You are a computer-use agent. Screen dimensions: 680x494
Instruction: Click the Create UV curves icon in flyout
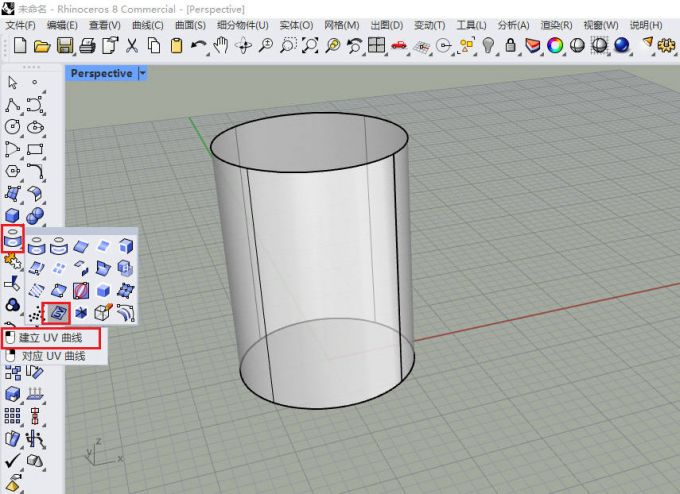click(58, 313)
